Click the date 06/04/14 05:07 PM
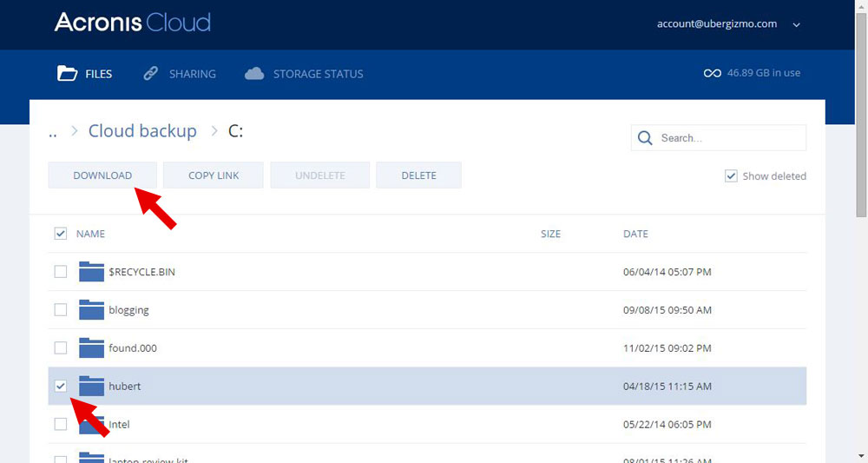 pos(667,272)
